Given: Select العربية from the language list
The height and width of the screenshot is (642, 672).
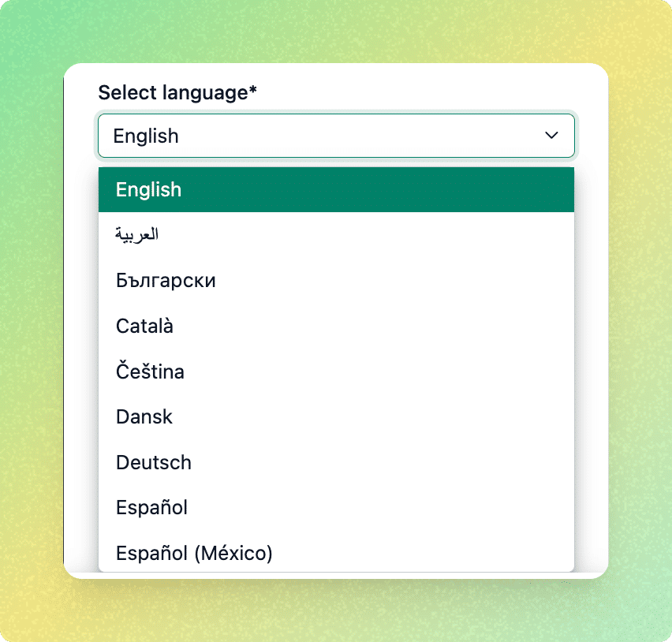Looking at the screenshot, I should [x=137, y=235].
